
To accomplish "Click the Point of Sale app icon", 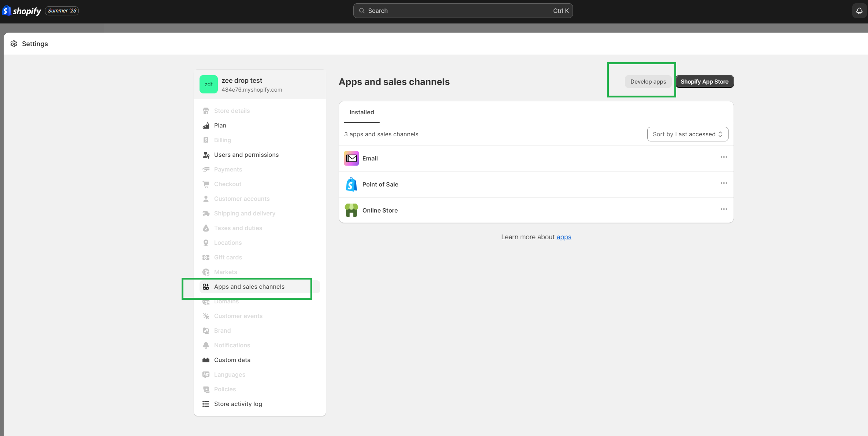I will [351, 184].
